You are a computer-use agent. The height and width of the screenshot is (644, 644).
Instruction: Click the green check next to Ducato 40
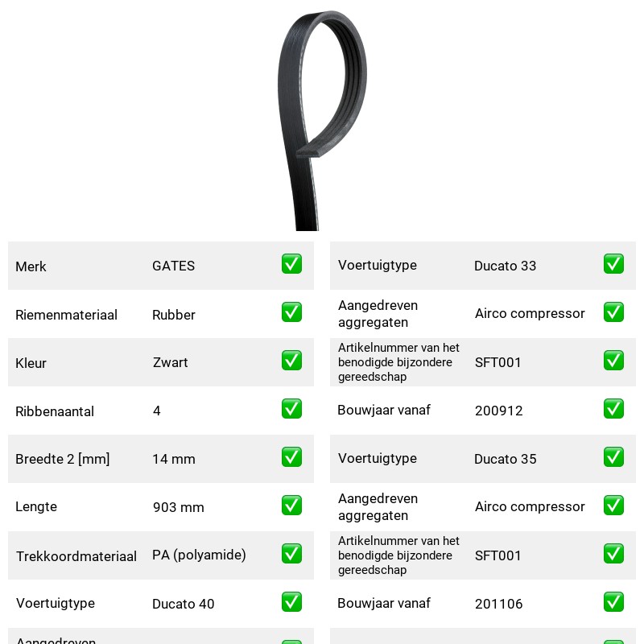point(291,601)
